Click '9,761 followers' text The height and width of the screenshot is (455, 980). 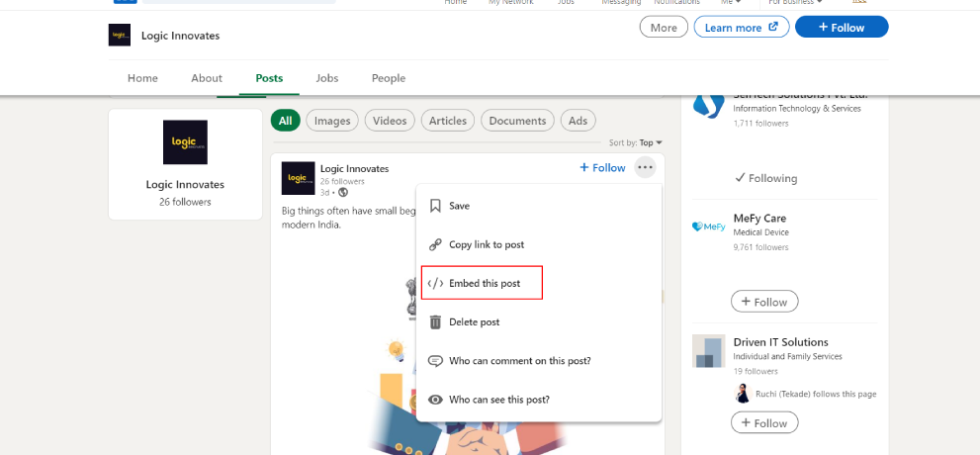click(x=760, y=247)
